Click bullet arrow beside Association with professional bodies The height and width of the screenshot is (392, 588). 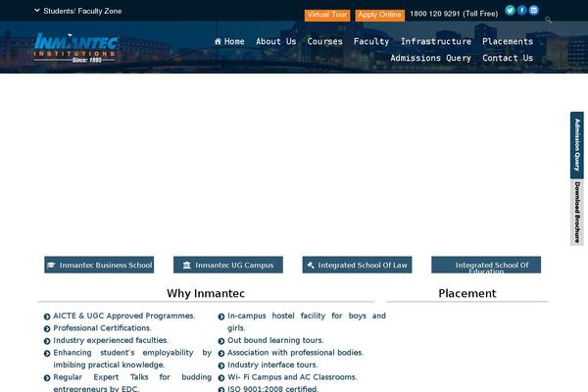(221, 354)
